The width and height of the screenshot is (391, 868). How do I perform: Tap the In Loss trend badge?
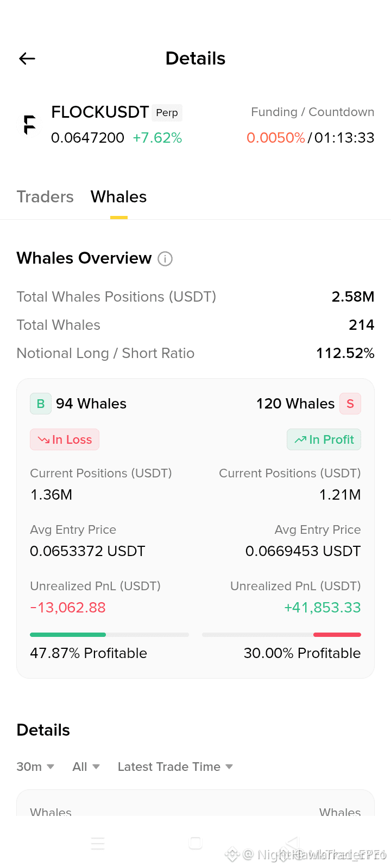[x=65, y=439]
